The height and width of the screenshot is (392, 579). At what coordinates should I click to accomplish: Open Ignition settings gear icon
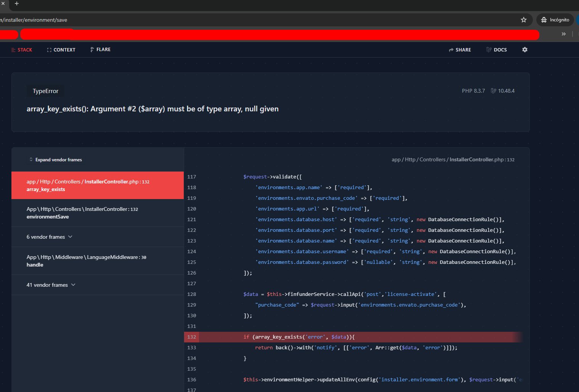coord(525,50)
